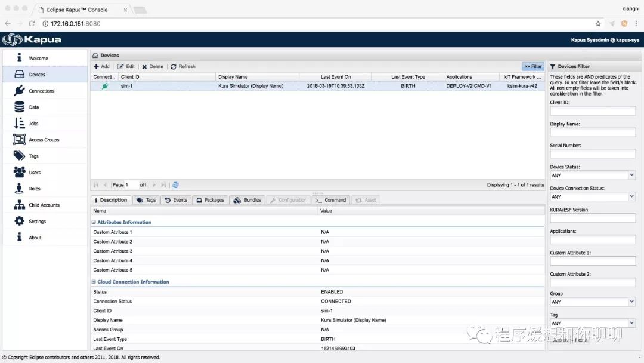Open Device Status dropdown
Viewport: 644px width, 363px height.
click(x=631, y=176)
